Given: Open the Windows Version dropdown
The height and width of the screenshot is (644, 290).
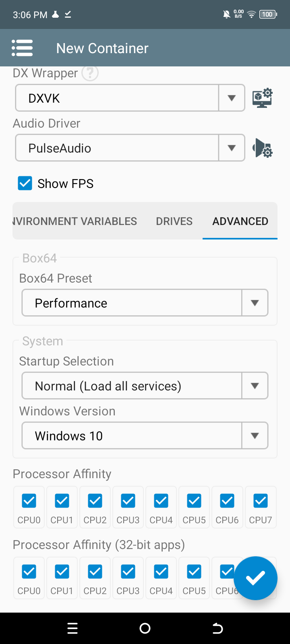Looking at the screenshot, I should coord(145,436).
